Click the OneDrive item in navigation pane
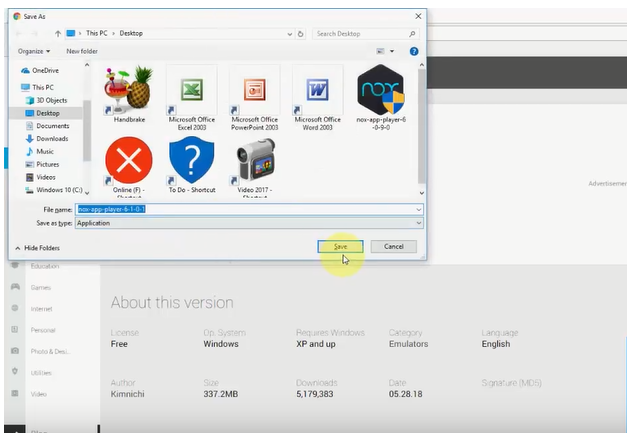This screenshot has width=627, height=433. coord(40,70)
